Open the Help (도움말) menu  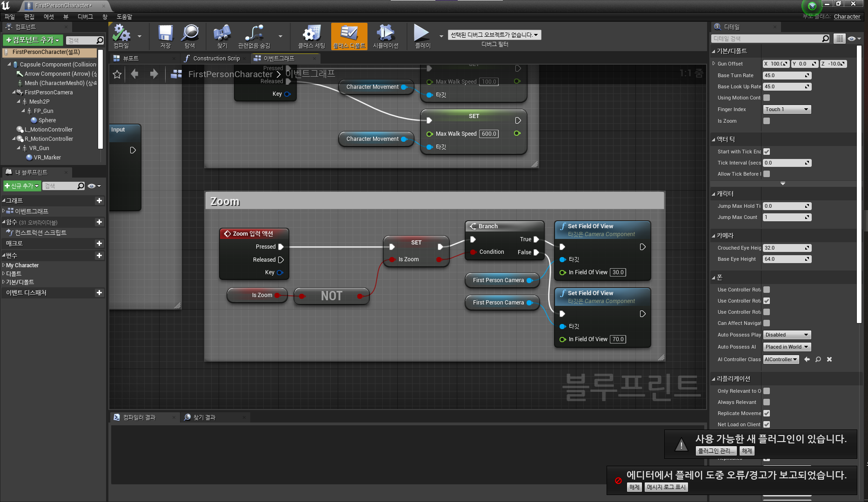coord(124,17)
